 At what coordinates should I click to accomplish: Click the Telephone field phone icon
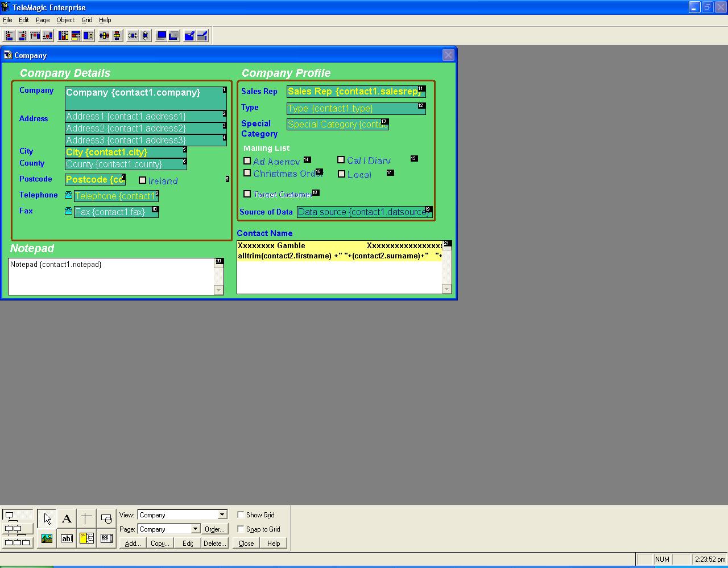pyautogui.click(x=69, y=195)
